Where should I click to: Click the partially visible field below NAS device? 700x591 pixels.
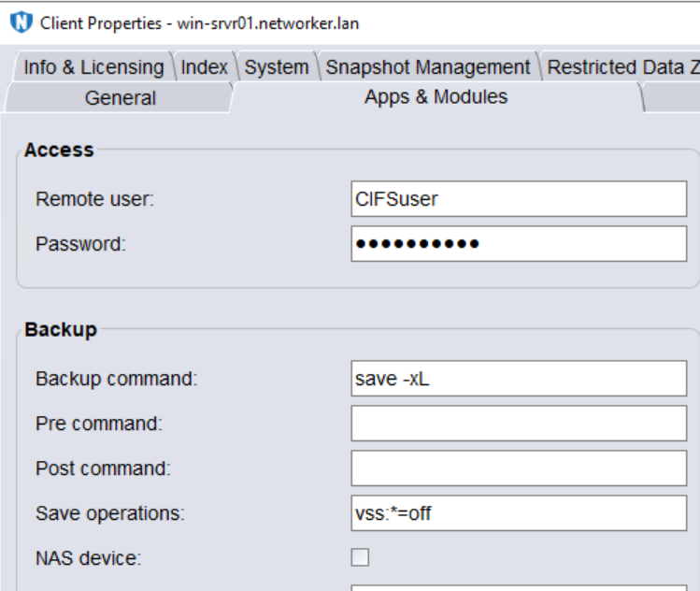click(x=519, y=587)
